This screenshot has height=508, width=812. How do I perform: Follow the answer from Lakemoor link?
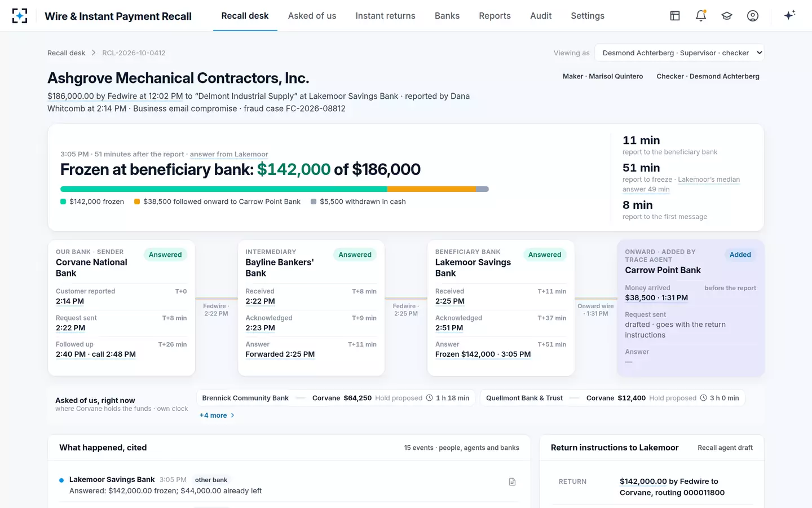(x=229, y=154)
